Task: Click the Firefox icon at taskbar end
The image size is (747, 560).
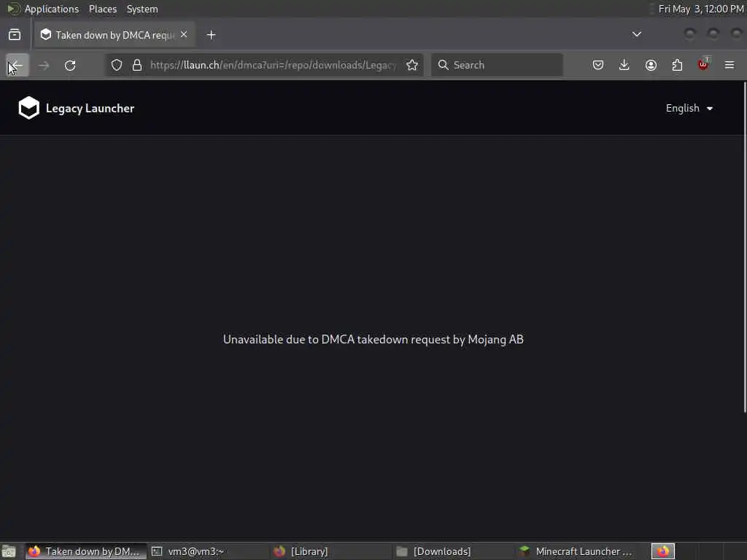Action: click(663, 551)
